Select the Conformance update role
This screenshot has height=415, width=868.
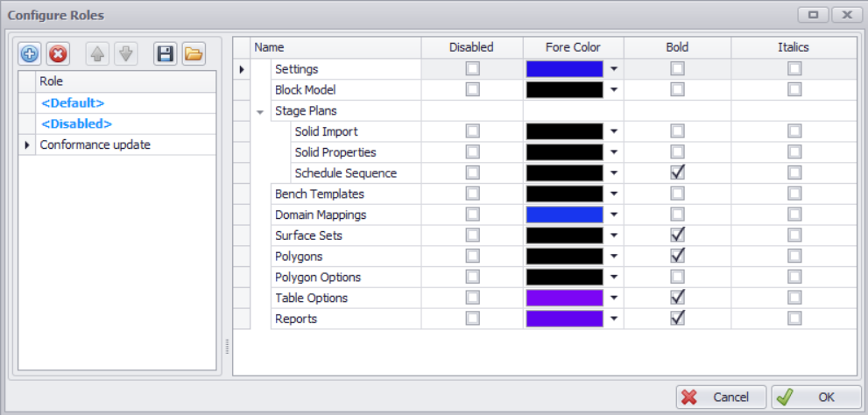coord(95,145)
